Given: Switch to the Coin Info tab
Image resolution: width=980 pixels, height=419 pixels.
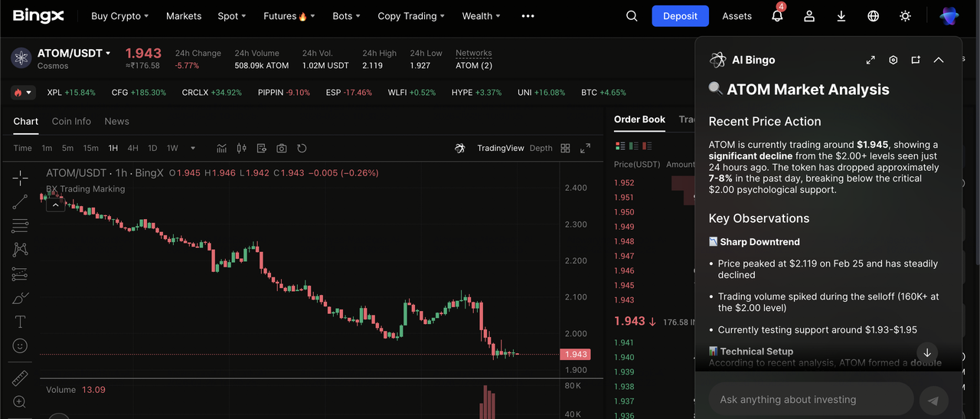Looking at the screenshot, I should tap(71, 121).
